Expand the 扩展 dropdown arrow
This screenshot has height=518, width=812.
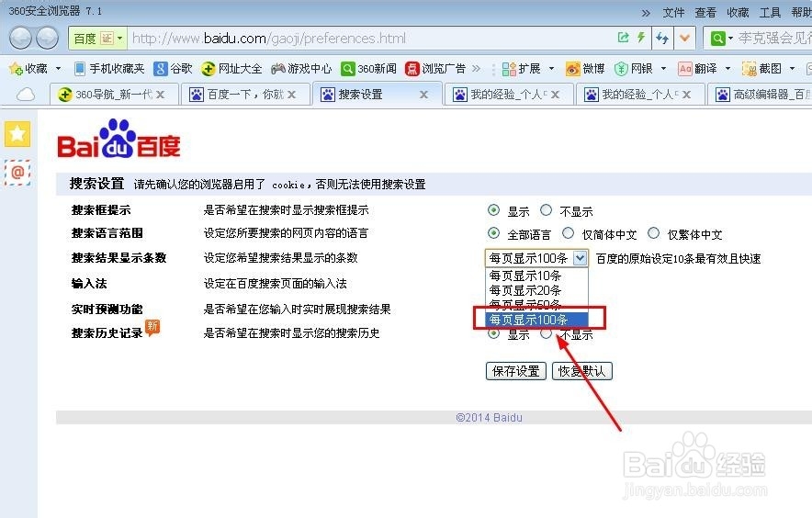pyautogui.click(x=551, y=68)
